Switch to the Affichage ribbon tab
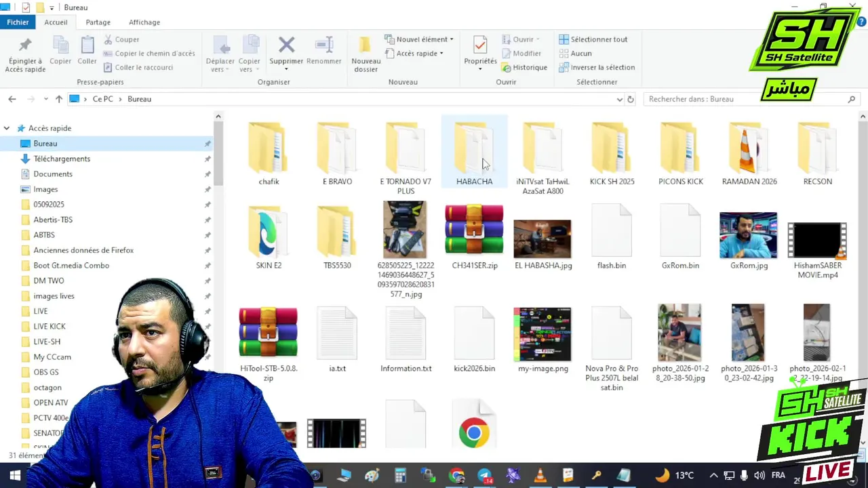Image resolution: width=868 pixels, height=488 pixels. (x=144, y=22)
